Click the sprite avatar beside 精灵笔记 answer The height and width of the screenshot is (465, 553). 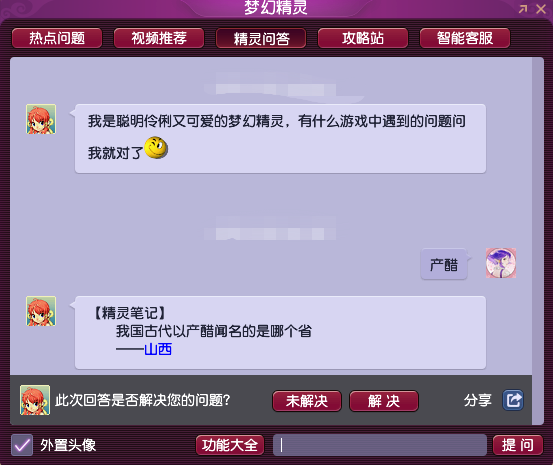pos(41,311)
